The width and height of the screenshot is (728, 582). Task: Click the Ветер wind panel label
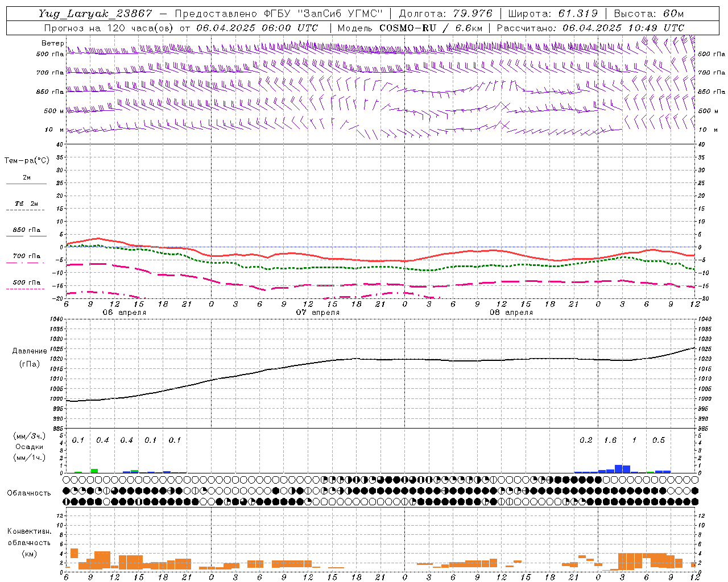(x=52, y=43)
